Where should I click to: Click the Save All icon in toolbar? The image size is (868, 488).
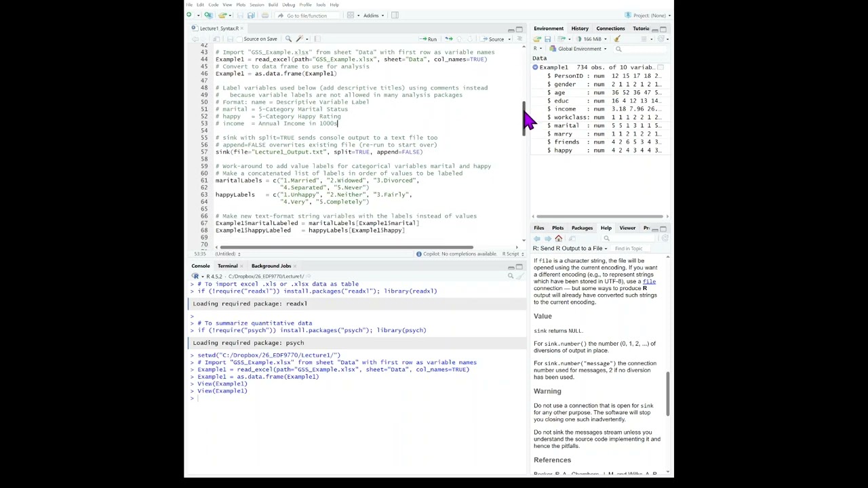[x=251, y=15]
